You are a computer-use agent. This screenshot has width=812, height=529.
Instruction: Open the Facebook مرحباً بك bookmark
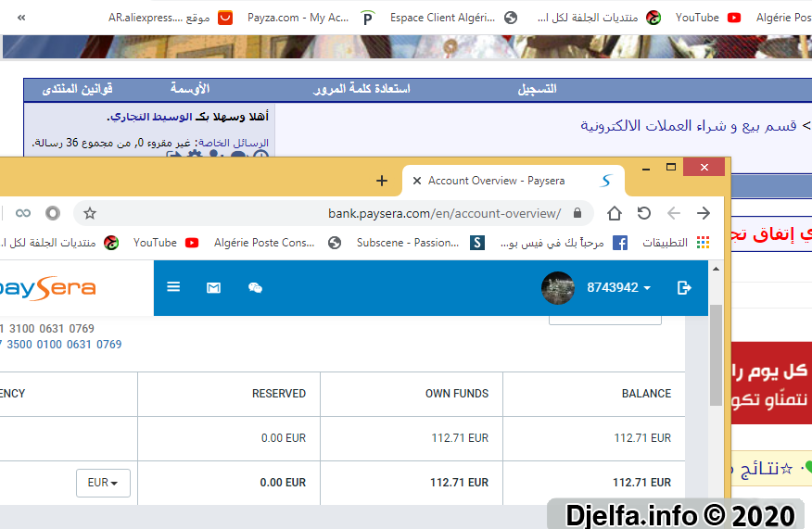[564, 243]
